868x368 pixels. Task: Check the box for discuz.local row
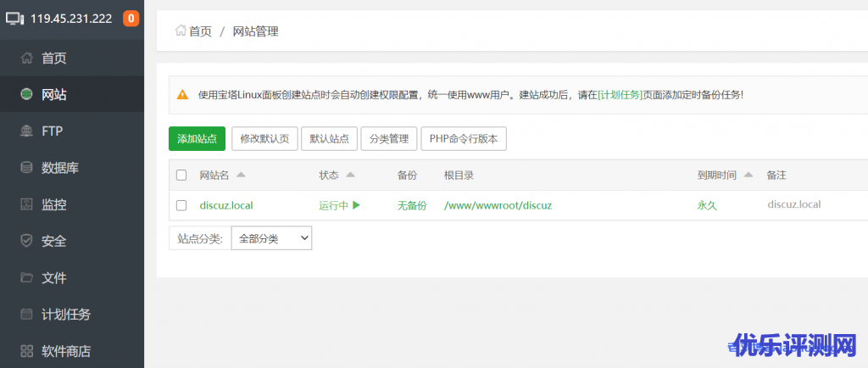click(181, 205)
